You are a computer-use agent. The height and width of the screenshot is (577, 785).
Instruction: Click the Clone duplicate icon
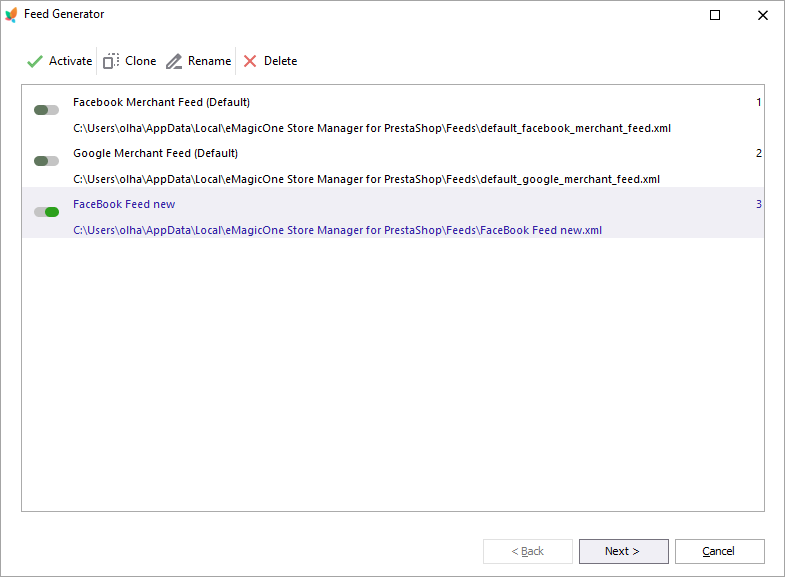click(111, 61)
